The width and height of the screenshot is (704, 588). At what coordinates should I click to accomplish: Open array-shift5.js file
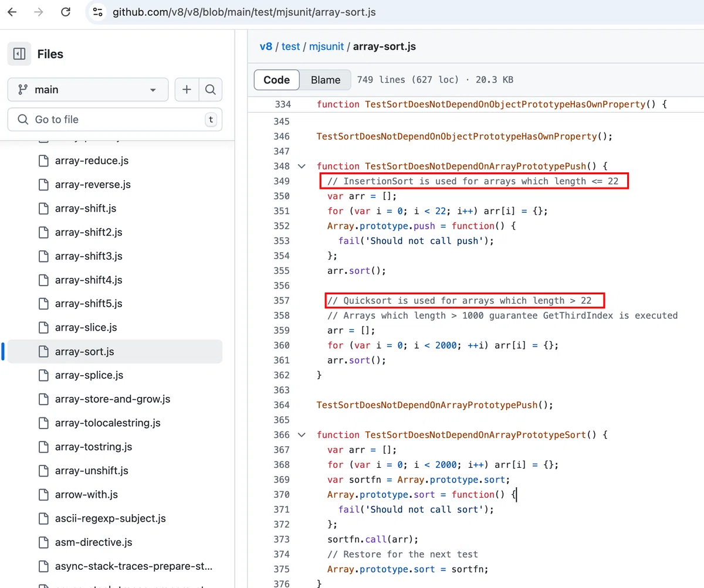[x=89, y=304]
